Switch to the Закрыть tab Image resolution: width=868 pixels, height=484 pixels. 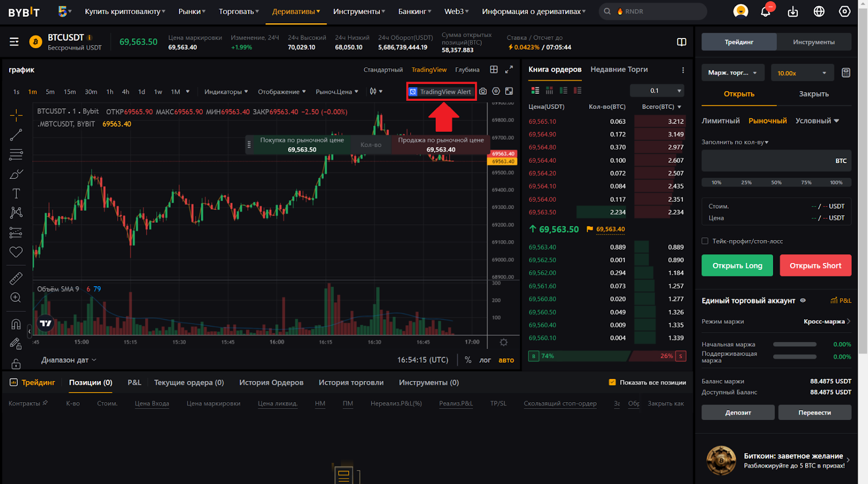click(814, 94)
